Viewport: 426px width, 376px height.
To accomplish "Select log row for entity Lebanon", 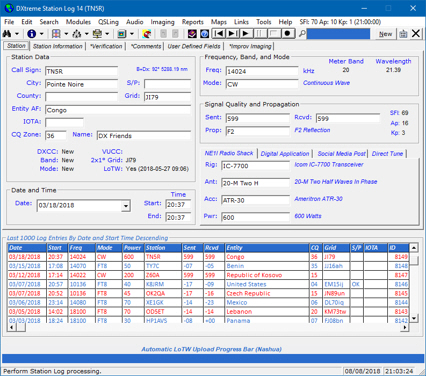I will click(208, 312).
